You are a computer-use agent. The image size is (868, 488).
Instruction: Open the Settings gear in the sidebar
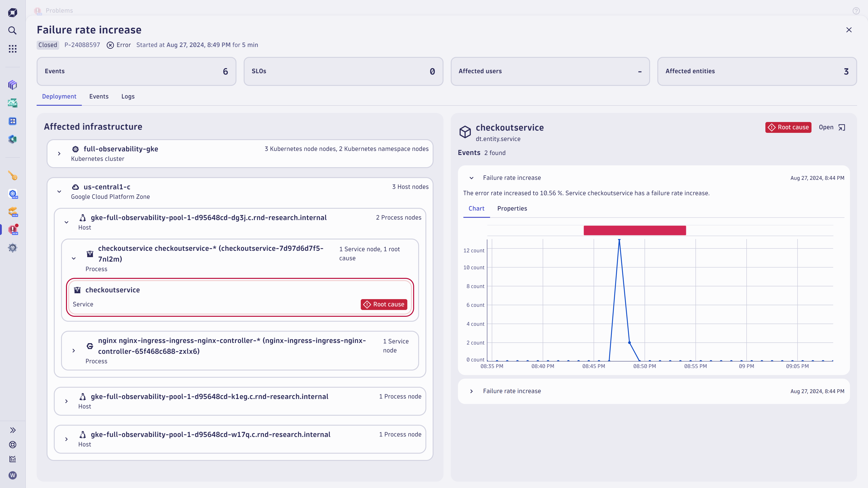point(12,248)
